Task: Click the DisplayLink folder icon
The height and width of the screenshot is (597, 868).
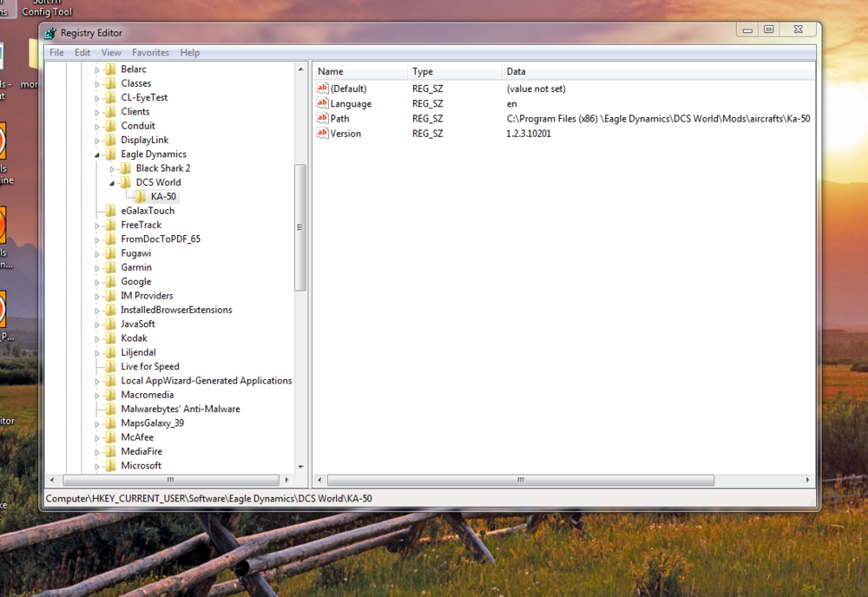Action: [111, 140]
